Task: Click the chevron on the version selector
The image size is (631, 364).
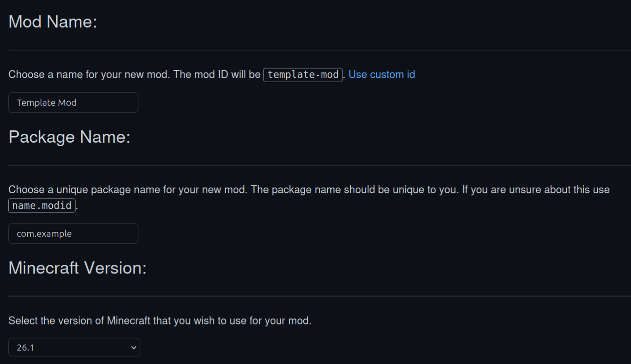Action: [133, 347]
